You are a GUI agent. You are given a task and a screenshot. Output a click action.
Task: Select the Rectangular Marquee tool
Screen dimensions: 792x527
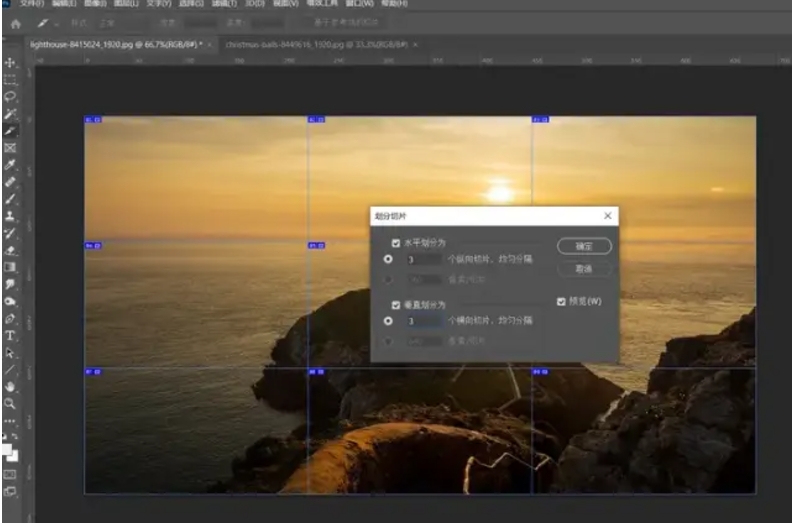point(10,80)
